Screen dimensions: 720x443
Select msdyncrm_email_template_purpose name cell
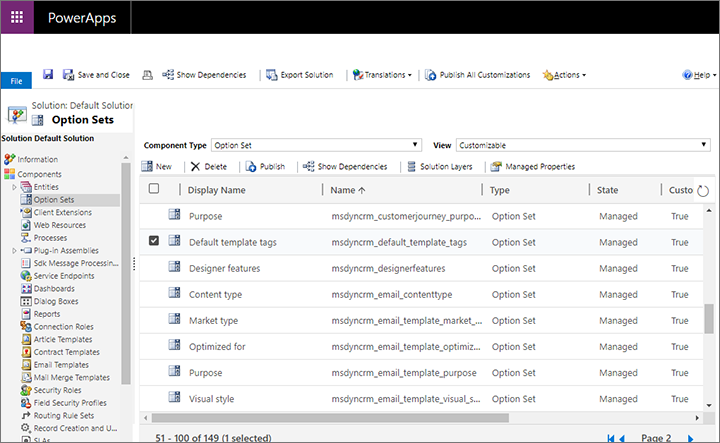(x=404, y=373)
